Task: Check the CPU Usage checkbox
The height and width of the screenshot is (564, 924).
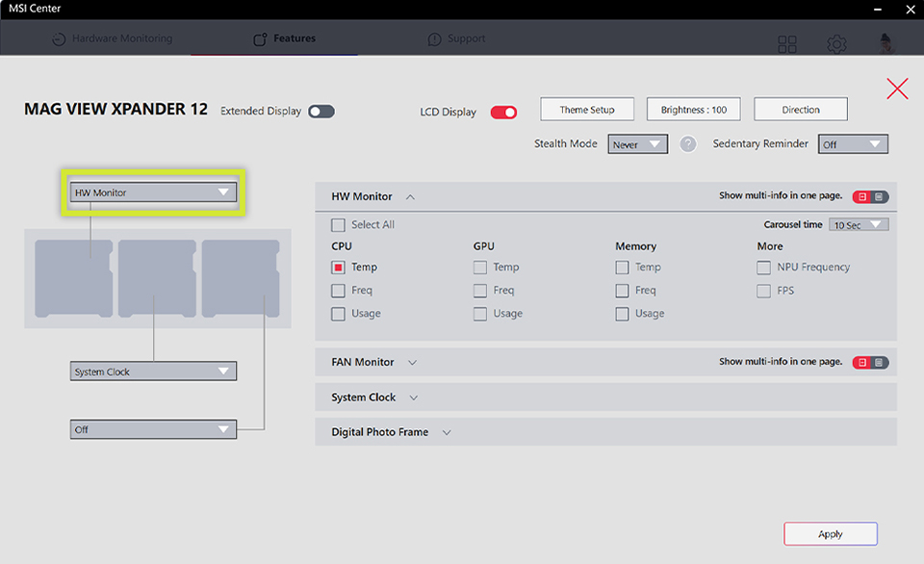Action: (338, 314)
